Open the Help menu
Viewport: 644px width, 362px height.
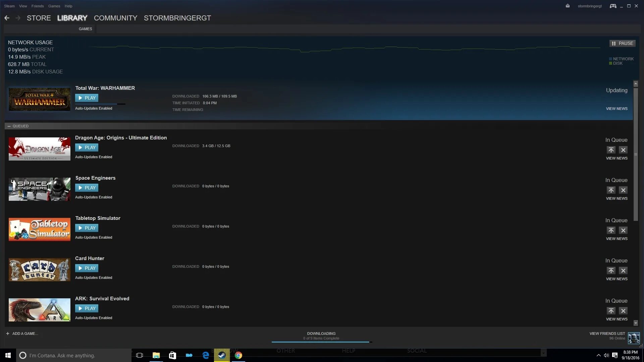coord(68,6)
